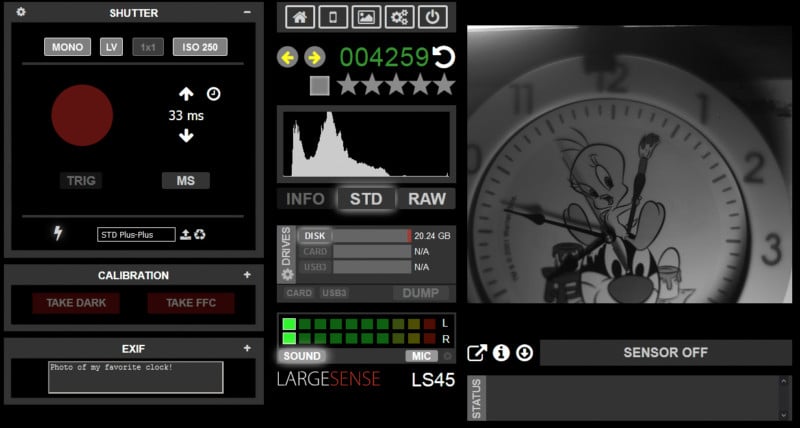Select the CARD drive row
Screen dimensions: 800x428
[x=315, y=251]
